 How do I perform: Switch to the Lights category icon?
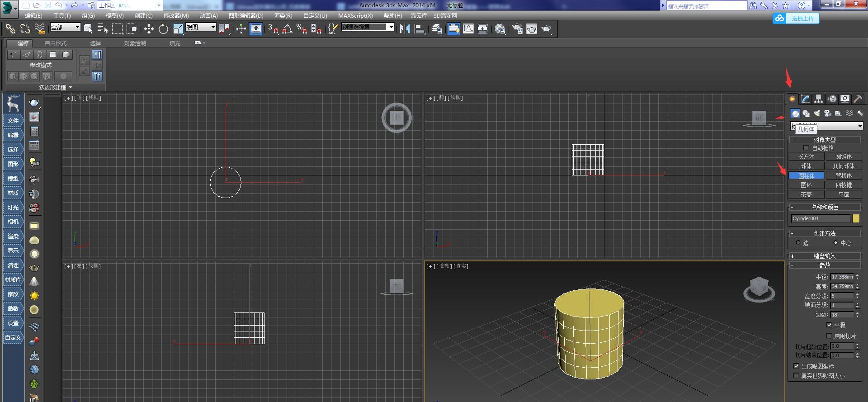pyautogui.click(x=817, y=114)
